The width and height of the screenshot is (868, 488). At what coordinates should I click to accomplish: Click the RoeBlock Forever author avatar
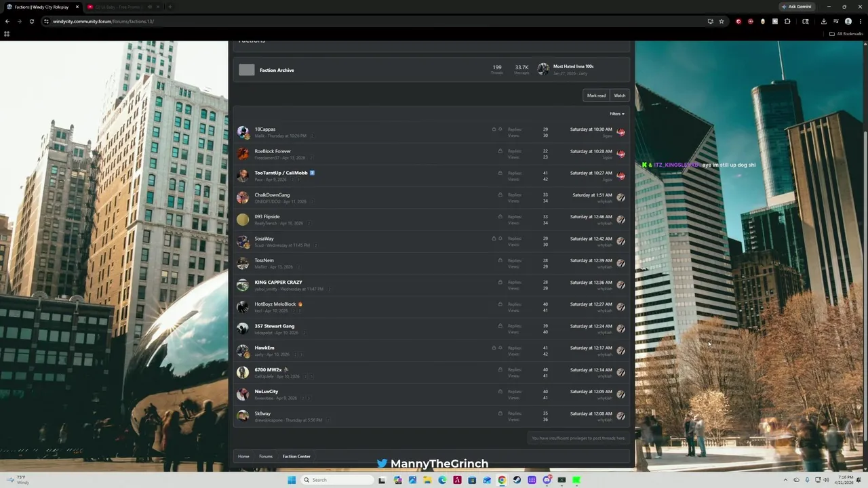point(243,154)
